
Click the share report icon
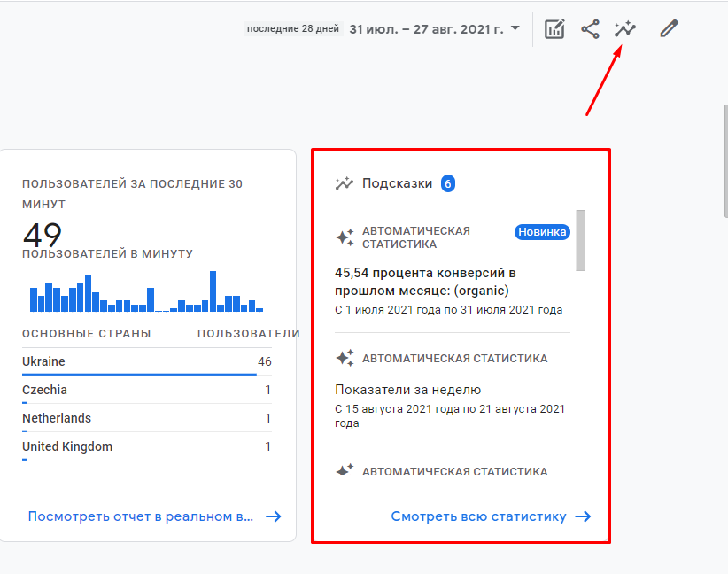(590, 28)
